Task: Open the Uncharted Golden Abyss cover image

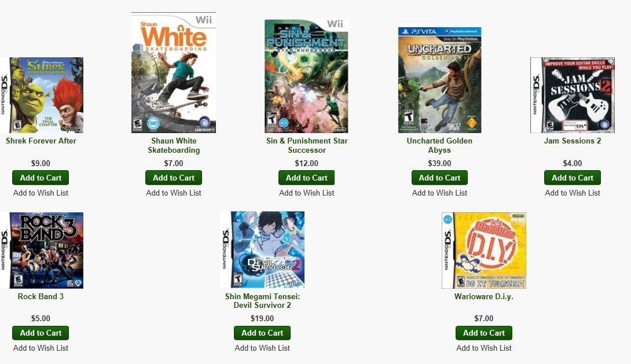Action: point(439,80)
